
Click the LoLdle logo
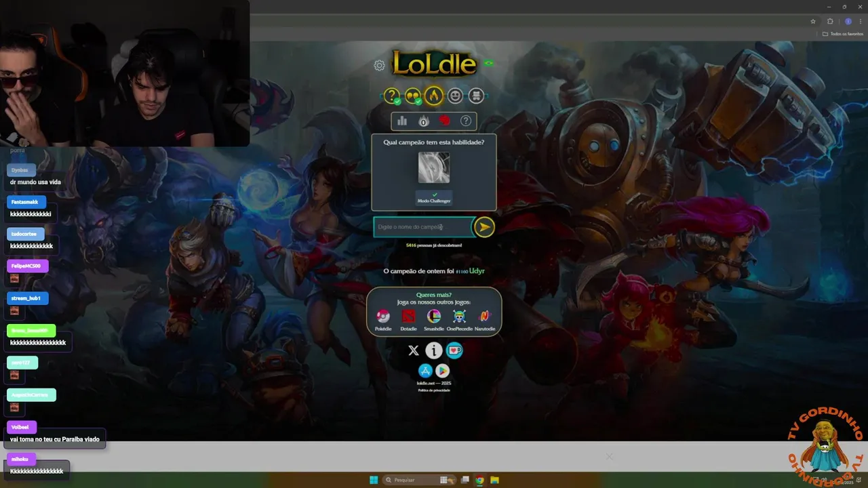pos(434,64)
